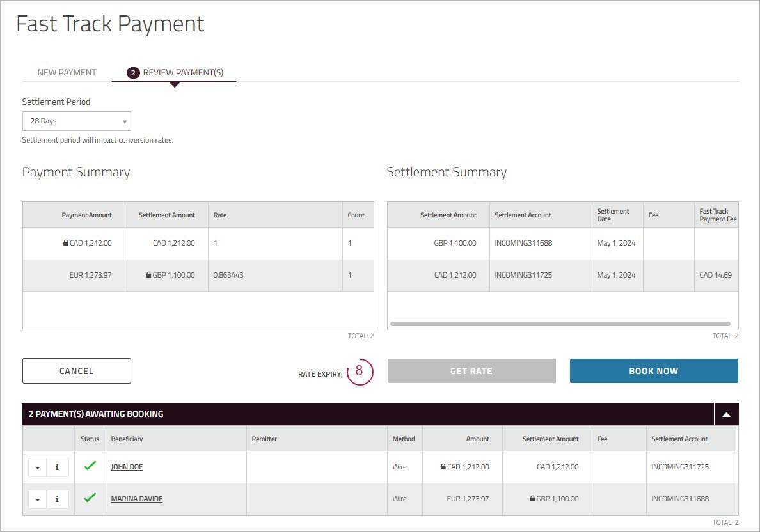Click green check status for Marina Davide
The height and width of the screenshot is (532, 760).
(x=90, y=497)
